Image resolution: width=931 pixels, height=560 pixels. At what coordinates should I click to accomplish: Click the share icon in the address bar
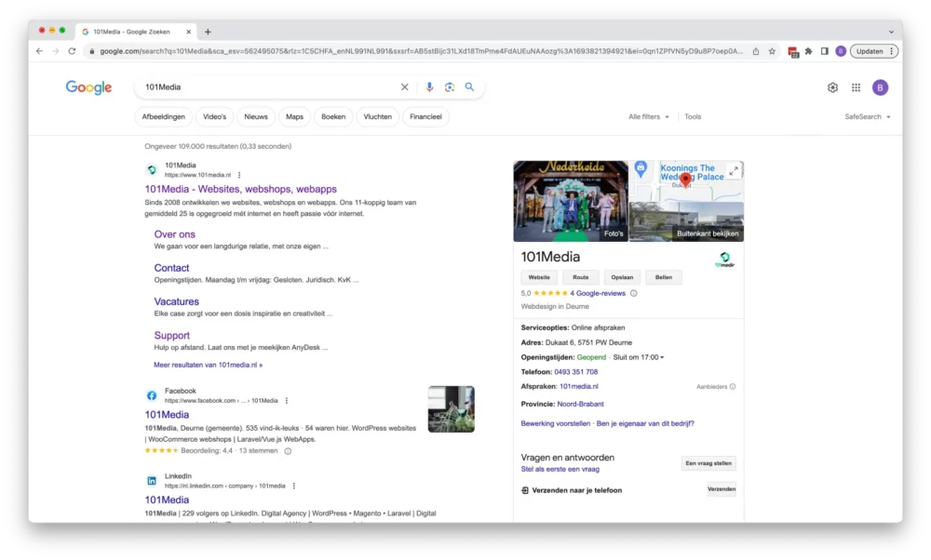pos(756,51)
